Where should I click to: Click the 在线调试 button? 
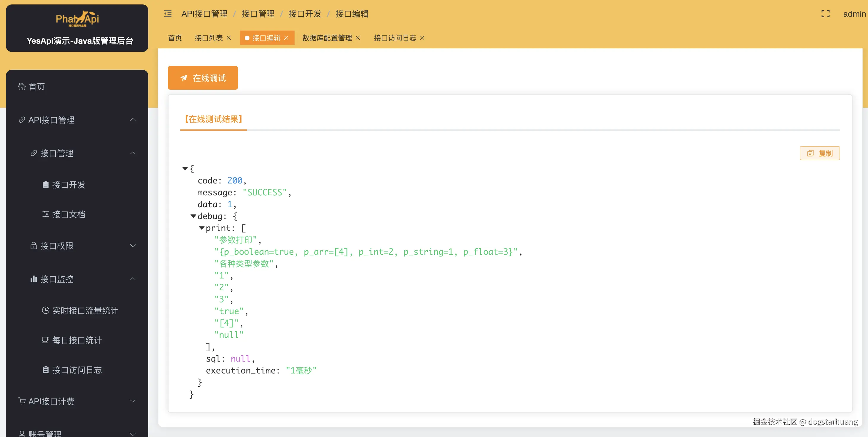click(x=203, y=78)
